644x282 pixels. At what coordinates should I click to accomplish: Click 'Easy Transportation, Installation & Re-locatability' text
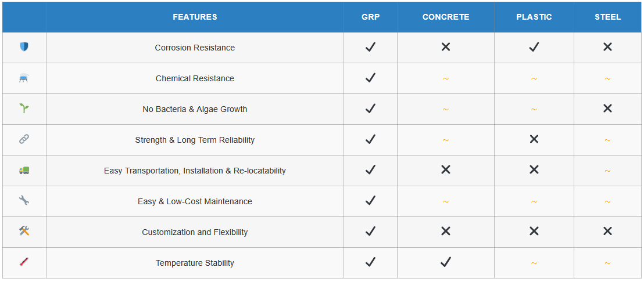(x=195, y=171)
